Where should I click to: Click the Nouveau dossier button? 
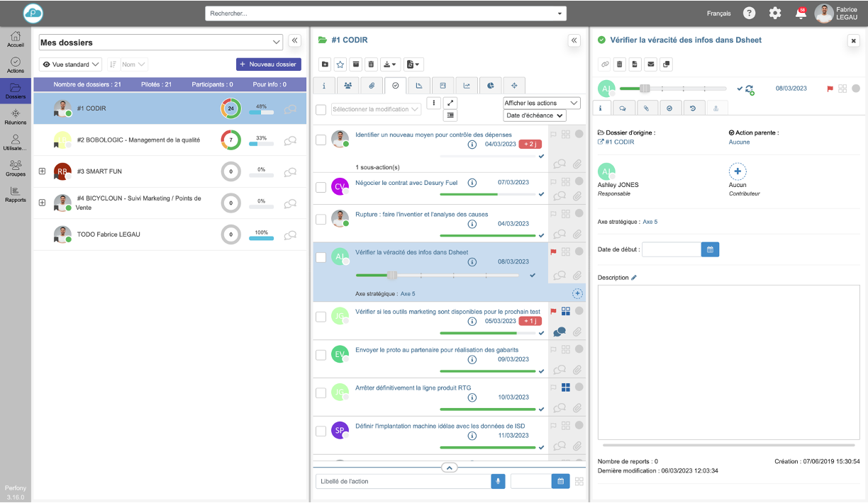pyautogui.click(x=268, y=64)
